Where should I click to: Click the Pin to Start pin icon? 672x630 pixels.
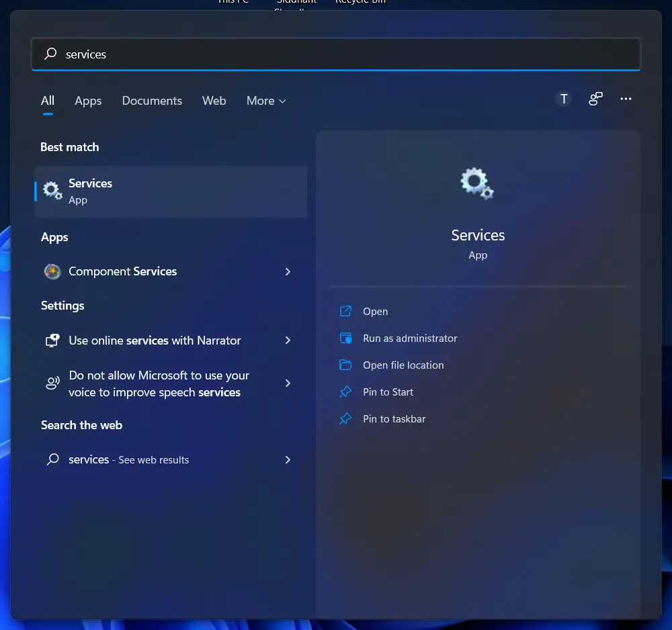(345, 392)
